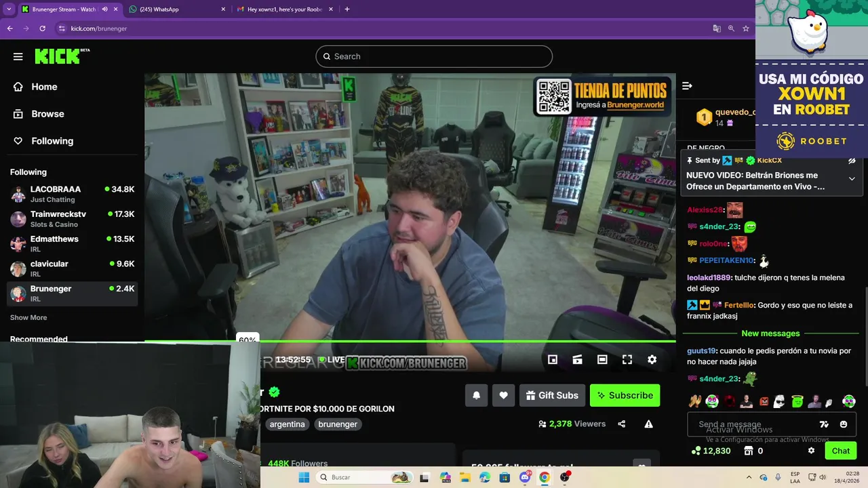
Task: Open clavicular channel
Action: point(72,268)
